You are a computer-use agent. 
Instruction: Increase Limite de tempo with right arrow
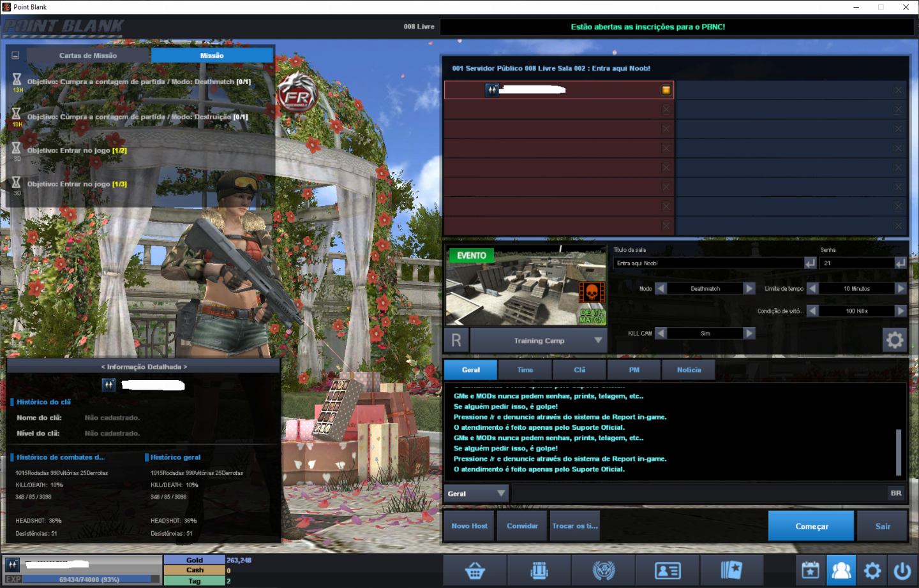tap(901, 288)
